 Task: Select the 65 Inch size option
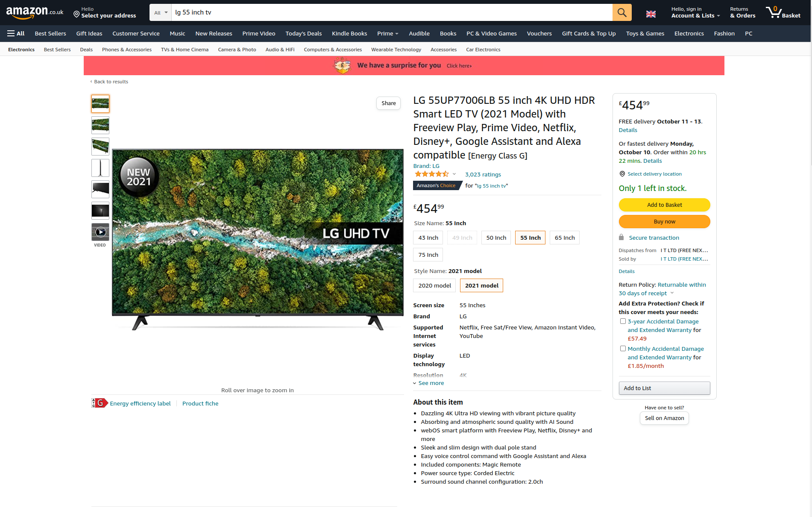(564, 238)
